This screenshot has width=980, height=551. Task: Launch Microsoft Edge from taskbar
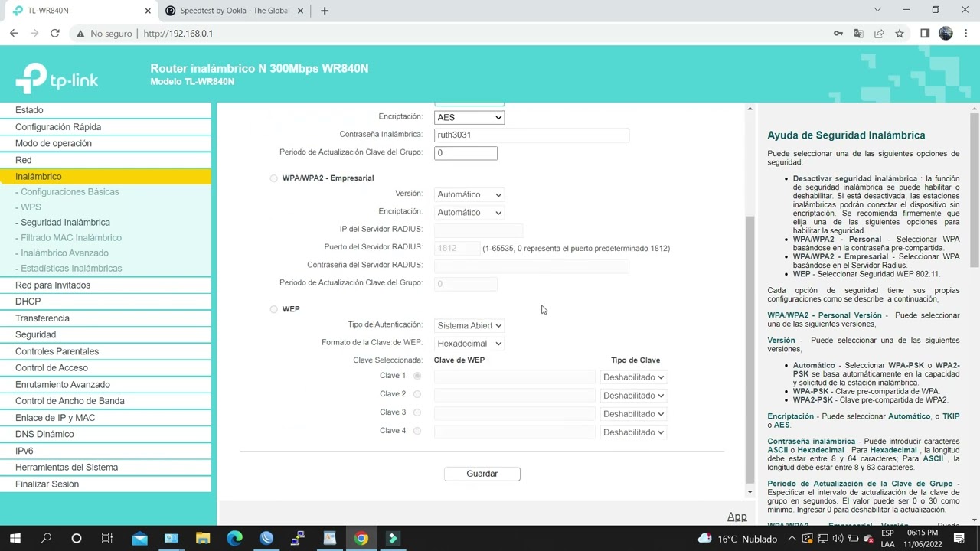click(x=235, y=539)
